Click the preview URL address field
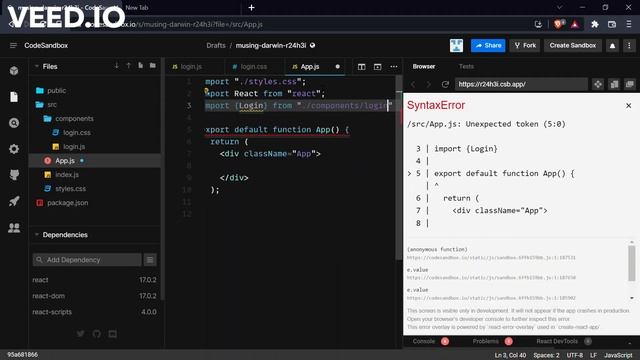This screenshot has height=360, width=640. [521, 84]
